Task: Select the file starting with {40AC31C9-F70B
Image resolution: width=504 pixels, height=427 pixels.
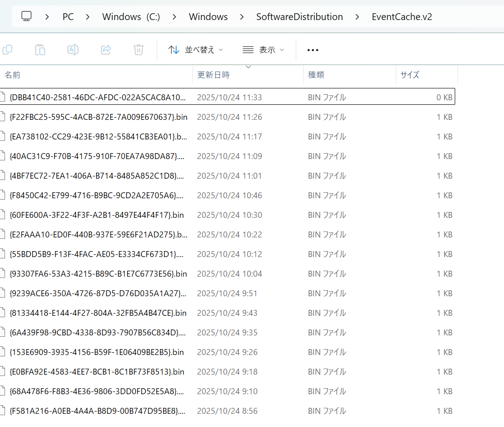Action: point(228,156)
